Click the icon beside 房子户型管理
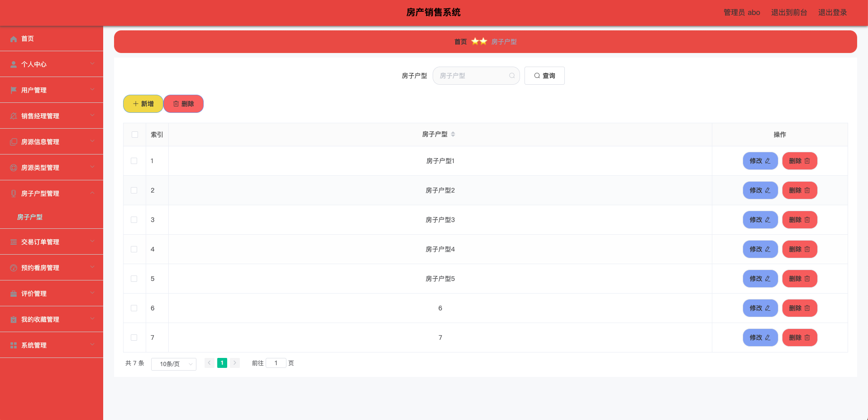Viewport: 868px width, 420px height. [14, 193]
